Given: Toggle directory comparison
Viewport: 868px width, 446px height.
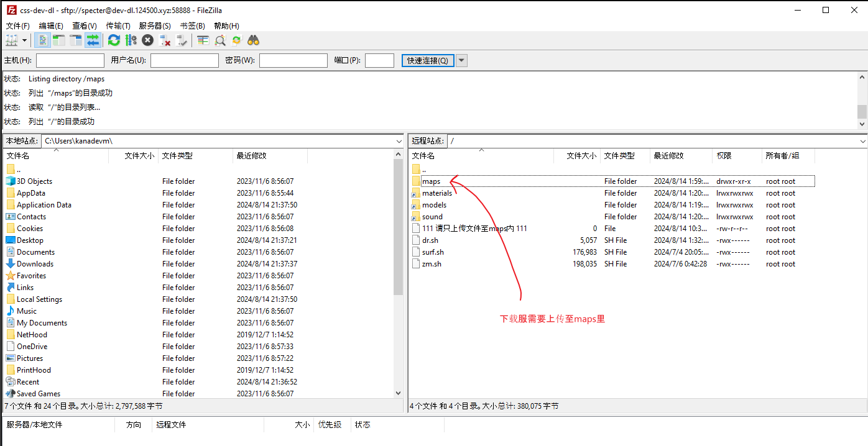Looking at the screenshot, I should [220, 40].
